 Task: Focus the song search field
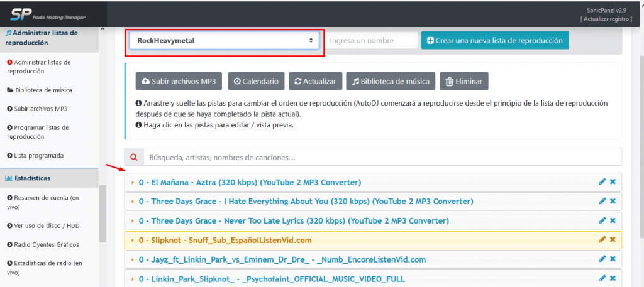point(382,157)
